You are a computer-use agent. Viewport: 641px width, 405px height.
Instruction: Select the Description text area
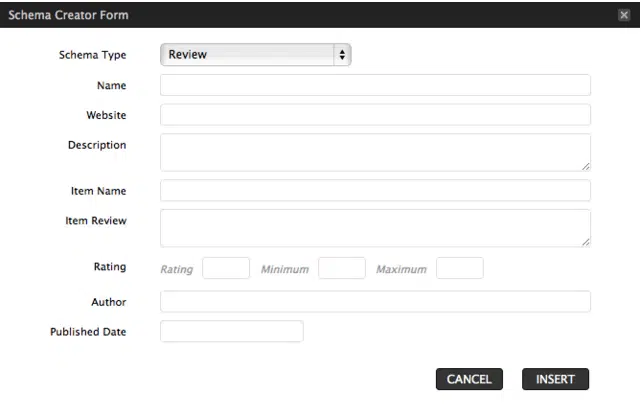coord(375,152)
